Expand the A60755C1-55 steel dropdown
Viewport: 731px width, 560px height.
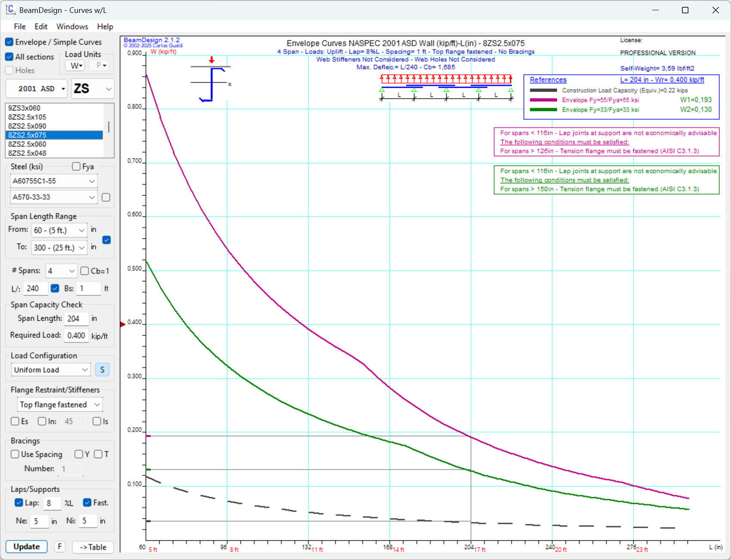pos(54,181)
